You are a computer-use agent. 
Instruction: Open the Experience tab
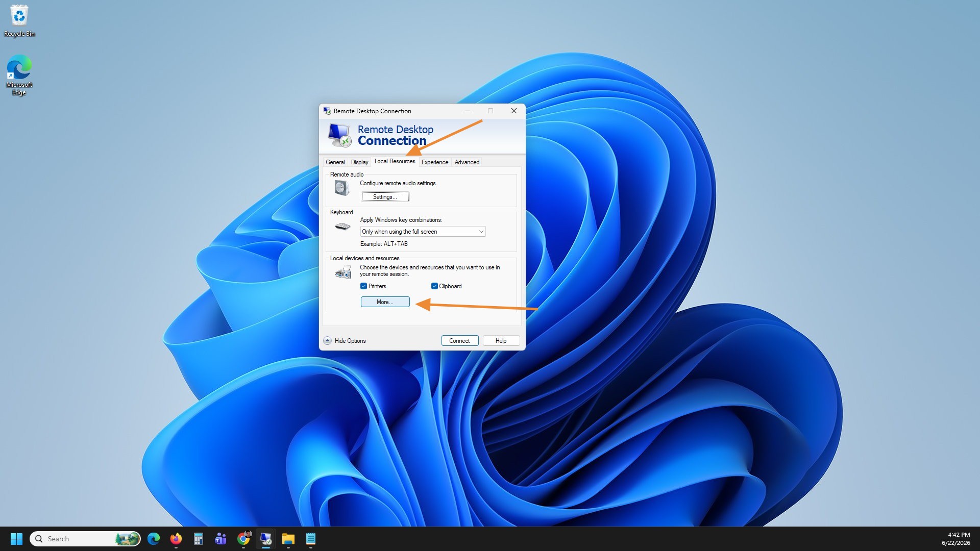[x=435, y=162]
